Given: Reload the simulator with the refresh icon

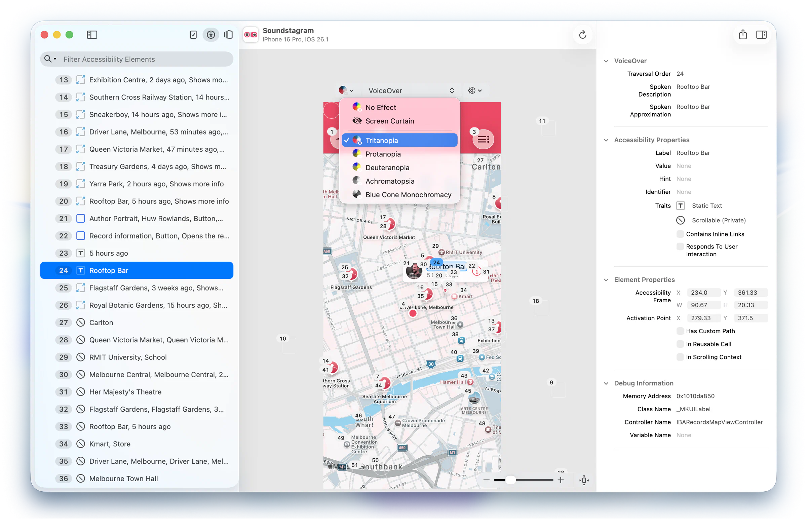Looking at the screenshot, I should pos(582,35).
